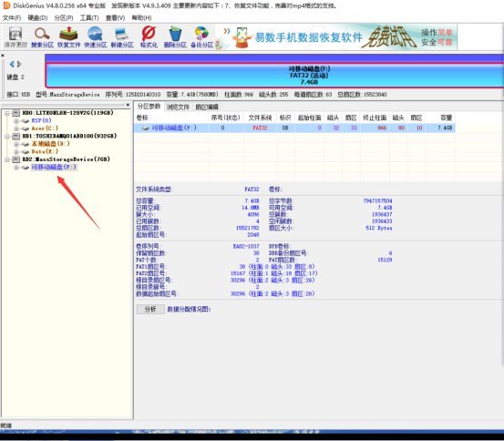Click the 分析 analyze button

[150, 309]
